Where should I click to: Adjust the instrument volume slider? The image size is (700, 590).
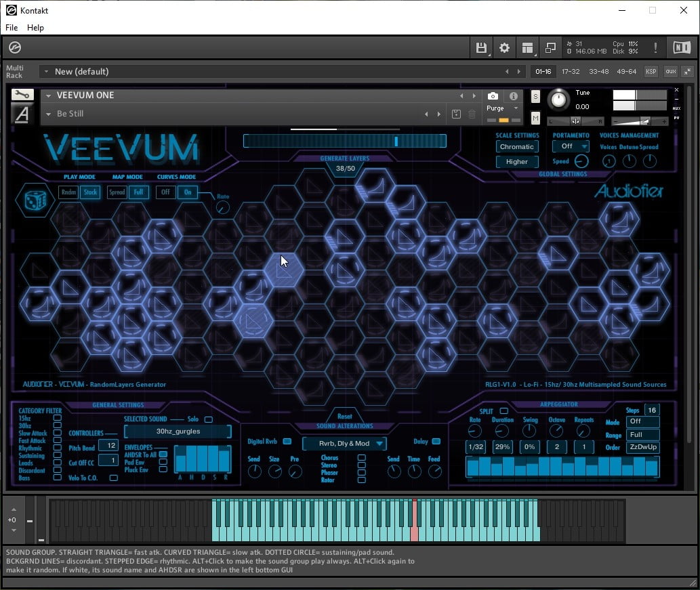[639, 121]
